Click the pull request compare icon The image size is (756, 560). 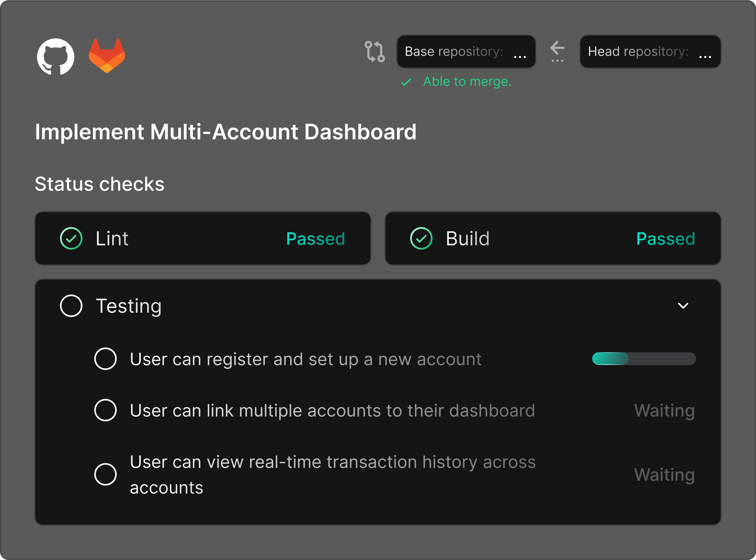click(x=375, y=51)
